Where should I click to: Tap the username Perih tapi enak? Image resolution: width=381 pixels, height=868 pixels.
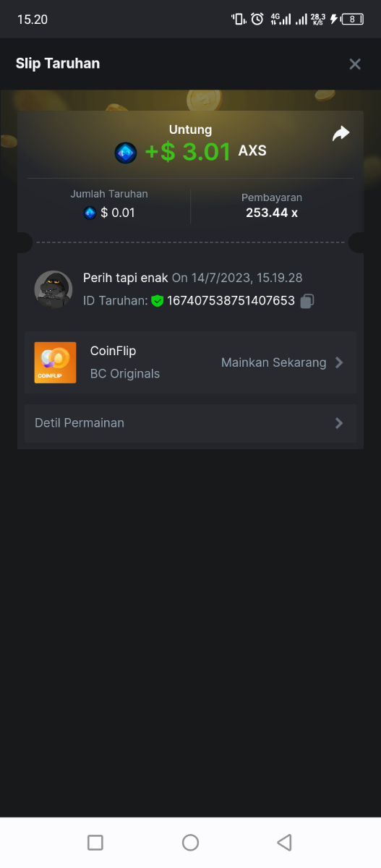coord(126,278)
